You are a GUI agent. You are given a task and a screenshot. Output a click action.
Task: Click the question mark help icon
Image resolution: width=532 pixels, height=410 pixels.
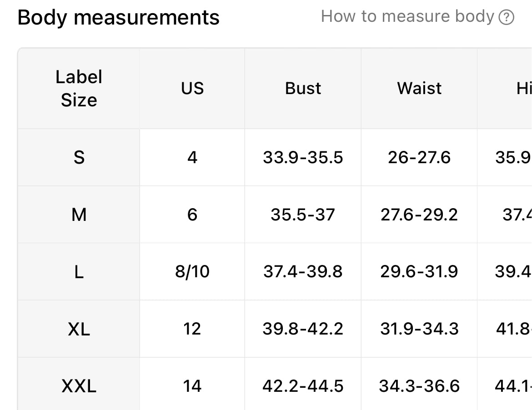(506, 17)
